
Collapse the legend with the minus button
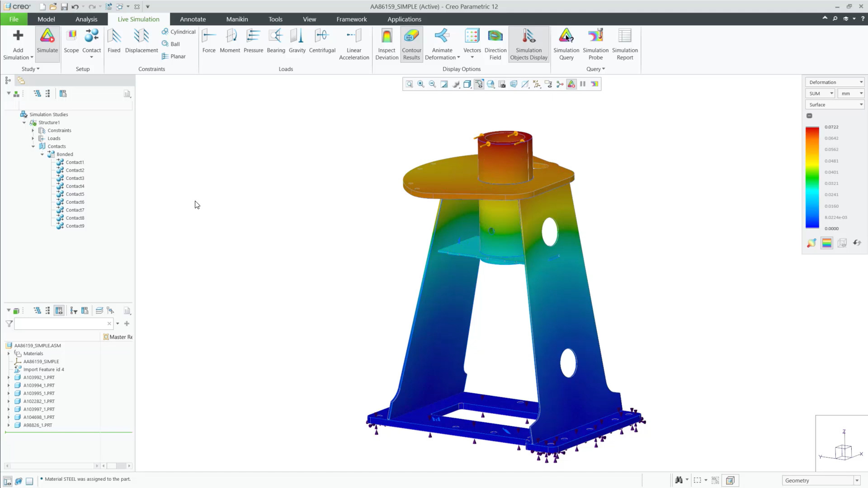[x=809, y=116]
